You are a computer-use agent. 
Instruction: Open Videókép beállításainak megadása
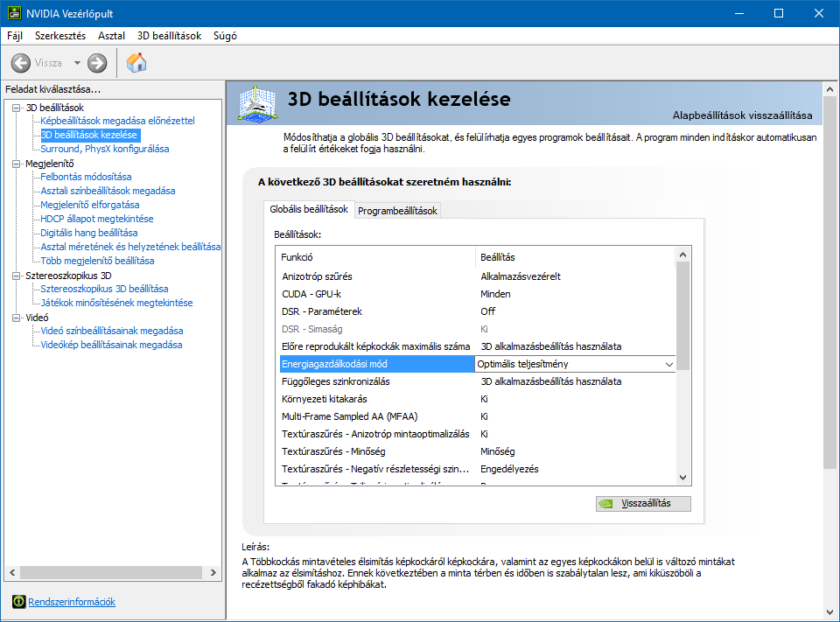(111, 345)
